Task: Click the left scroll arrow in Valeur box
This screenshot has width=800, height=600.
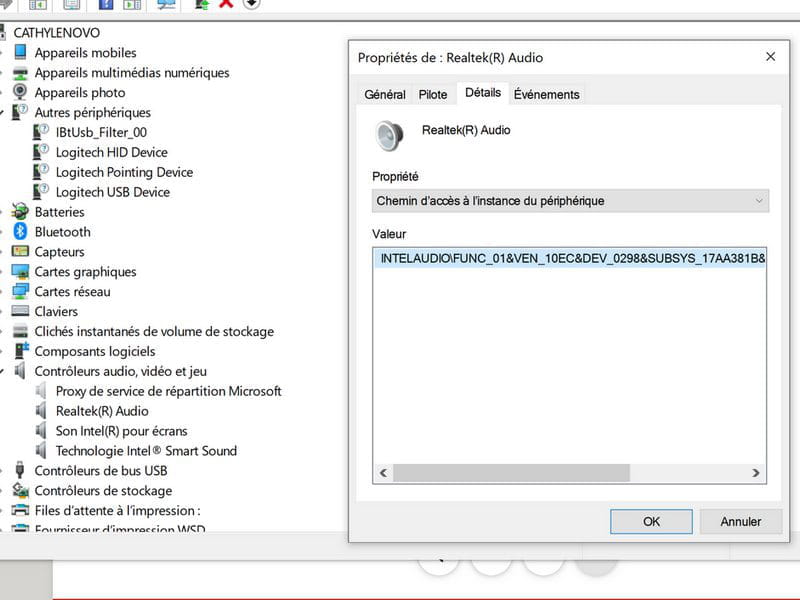Action: 383,473
